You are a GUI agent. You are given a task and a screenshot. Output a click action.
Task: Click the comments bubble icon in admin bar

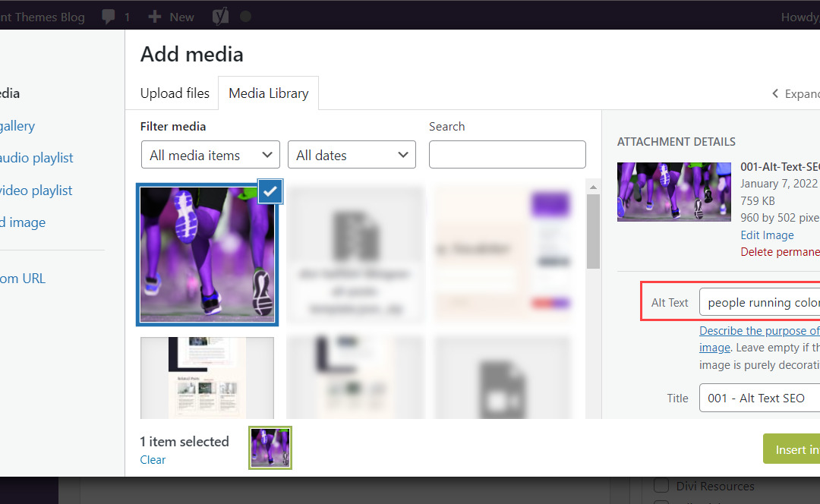tap(109, 16)
